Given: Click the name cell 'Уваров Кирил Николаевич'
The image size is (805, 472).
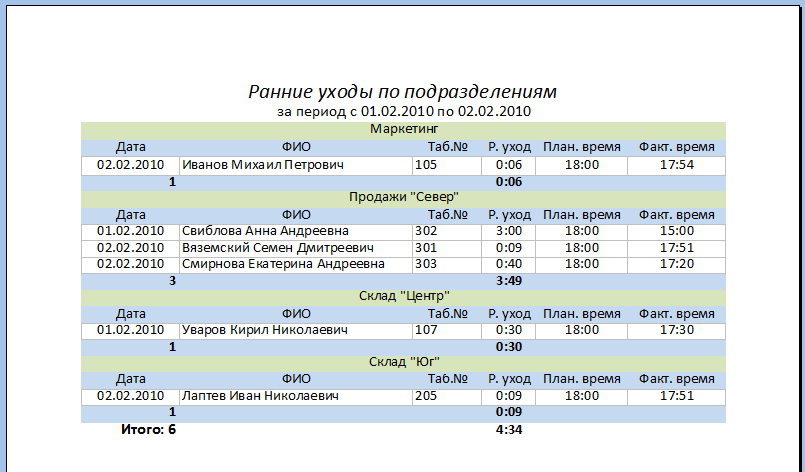Looking at the screenshot, I should point(296,330).
